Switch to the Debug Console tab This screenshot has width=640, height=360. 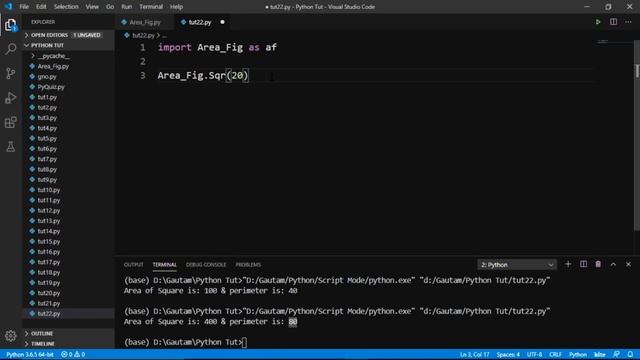[x=206, y=264]
